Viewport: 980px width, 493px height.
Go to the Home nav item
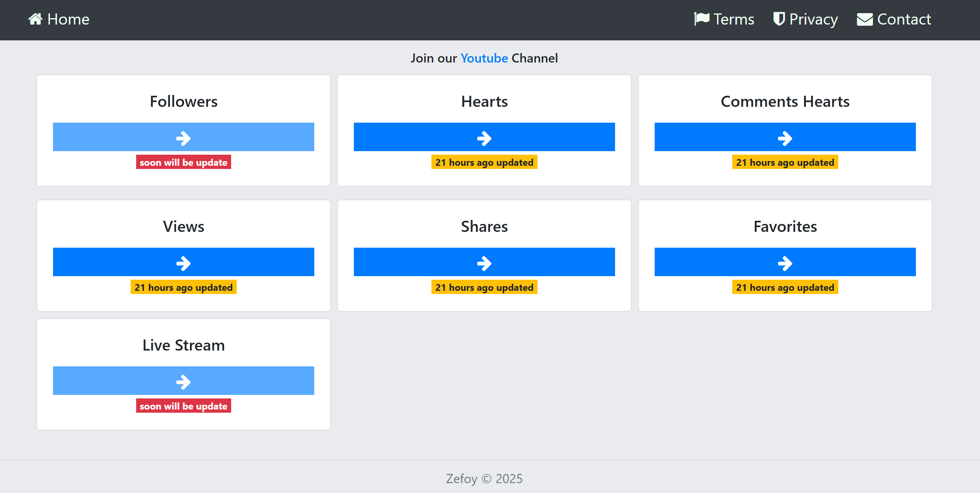(x=59, y=19)
